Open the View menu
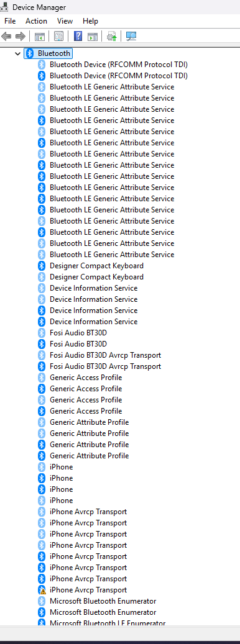Screen dimensions: 240x644 pyautogui.click(x=65, y=21)
